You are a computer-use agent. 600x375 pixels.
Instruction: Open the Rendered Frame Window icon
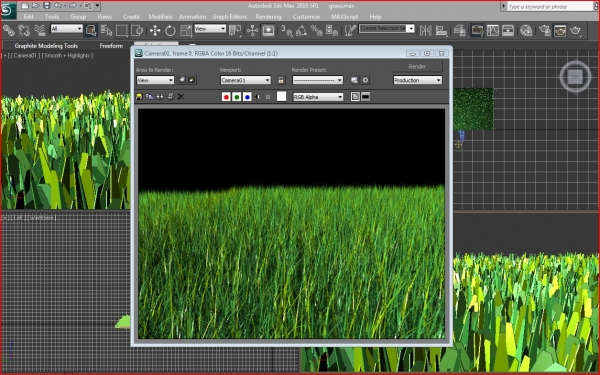coord(560,30)
